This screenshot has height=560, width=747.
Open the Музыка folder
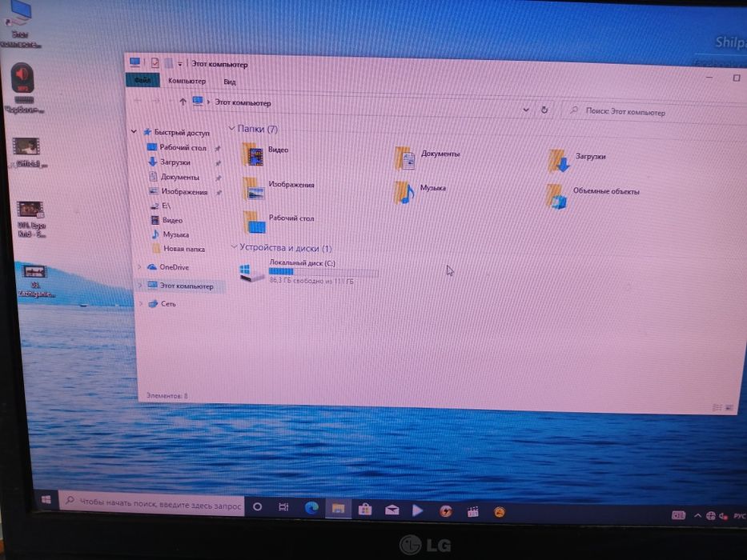pos(420,191)
